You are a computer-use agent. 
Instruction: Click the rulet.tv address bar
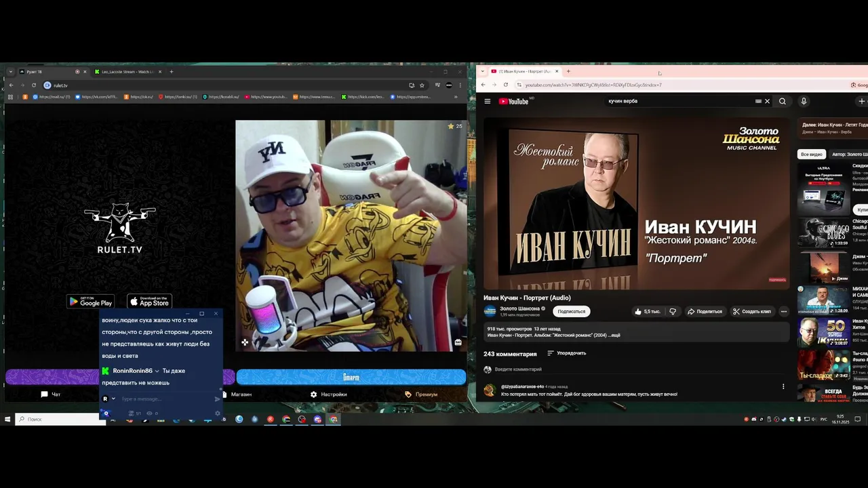pyautogui.click(x=224, y=85)
